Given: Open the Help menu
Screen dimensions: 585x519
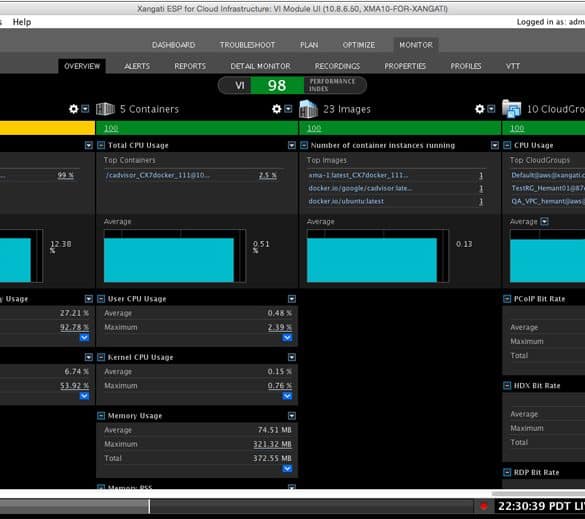Looking at the screenshot, I should coord(22,22).
